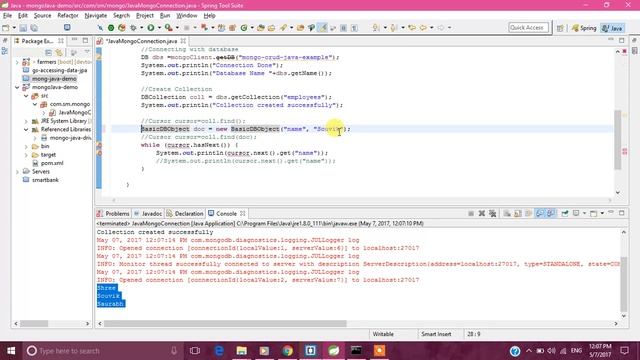Image resolution: width=640 pixels, height=360 pixels.
Task: Click the Open Console icon
Action: point(593,213)
